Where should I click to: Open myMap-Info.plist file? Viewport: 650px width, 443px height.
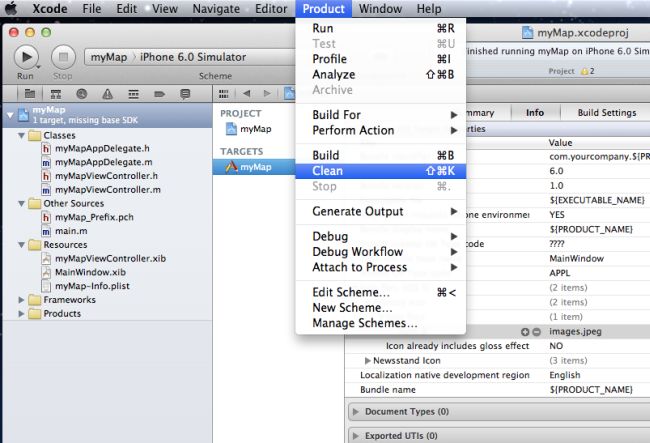(92, 286)
